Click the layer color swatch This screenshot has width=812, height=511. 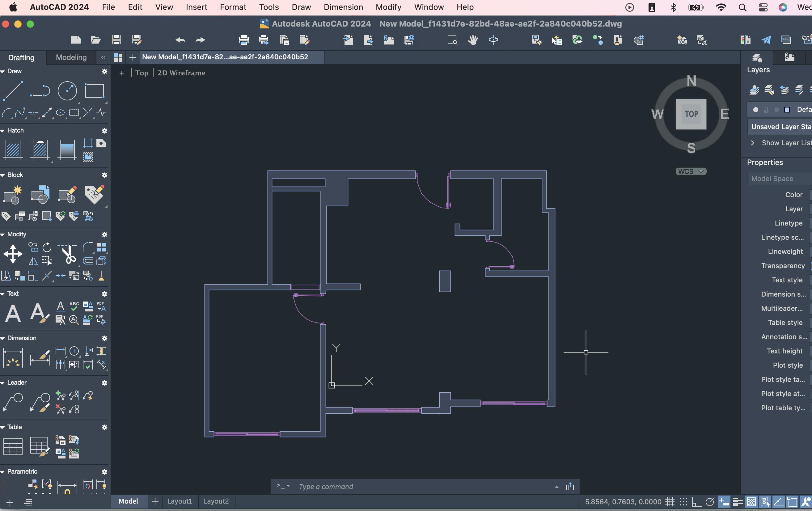coord(787,110)
